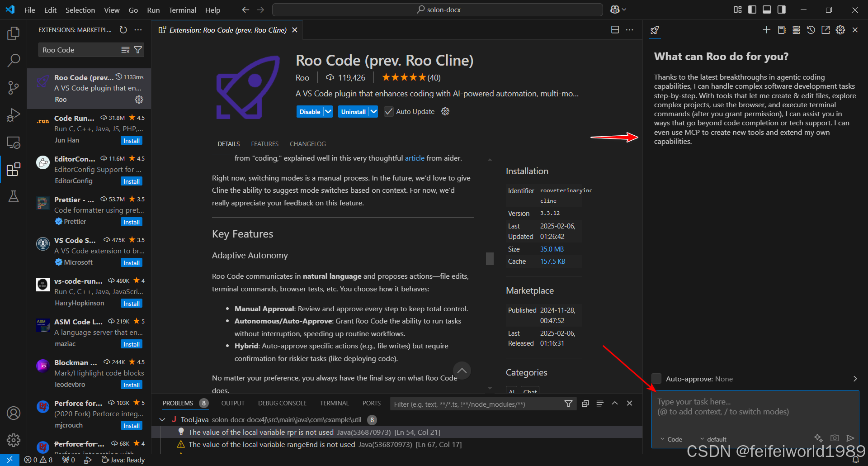Toggle Auto Update checkbox

click(x=389, y=111)
